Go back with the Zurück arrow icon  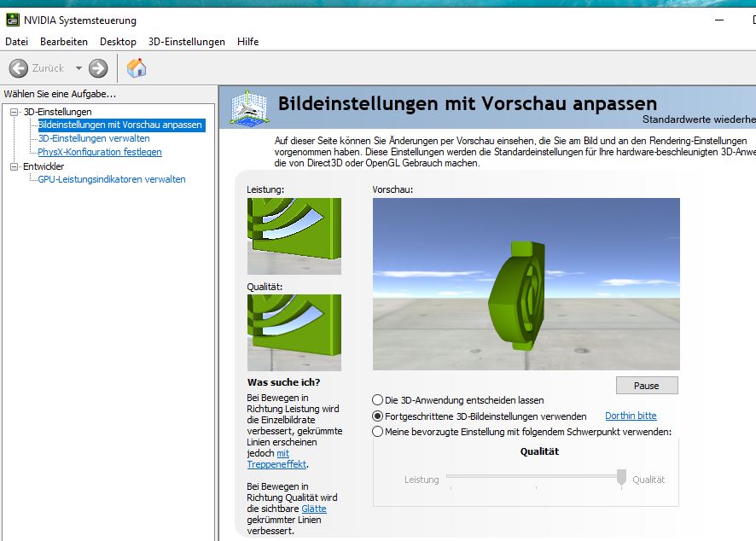pos(19,68)
